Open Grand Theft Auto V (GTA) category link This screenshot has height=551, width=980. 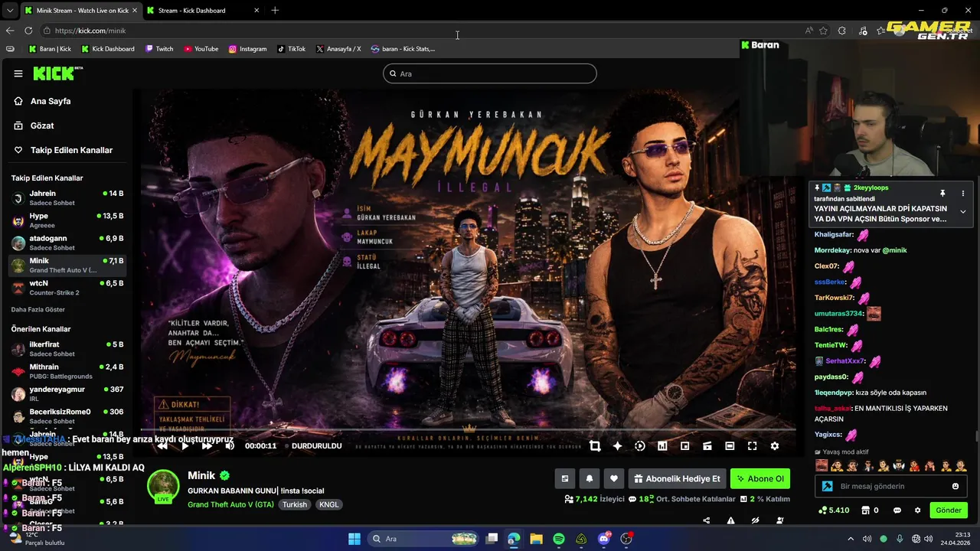point(230,505)
